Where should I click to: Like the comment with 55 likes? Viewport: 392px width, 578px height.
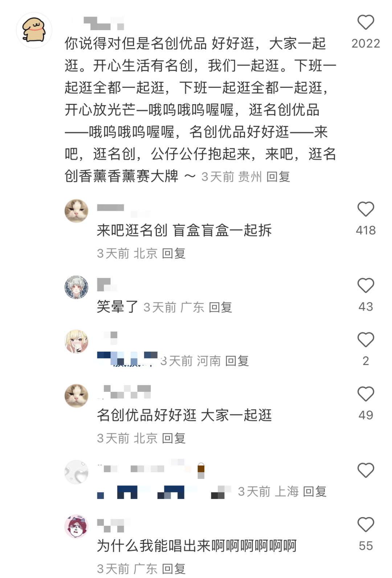coord(366,525)
